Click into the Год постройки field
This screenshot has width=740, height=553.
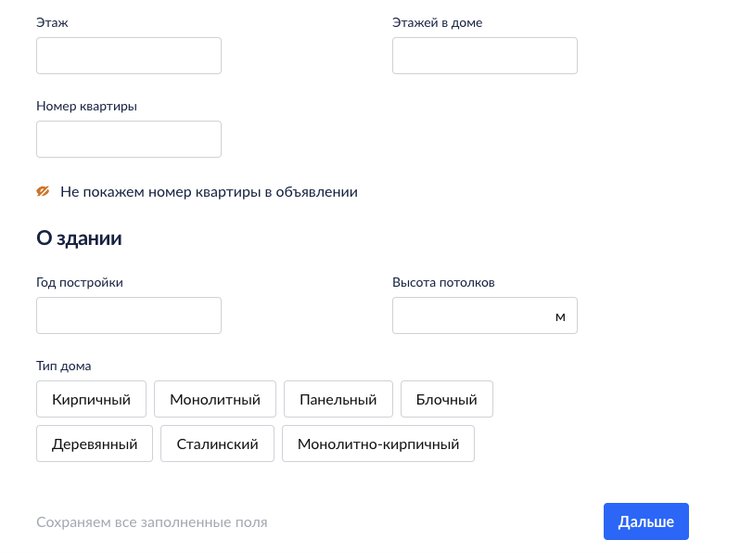pos(128,315)
